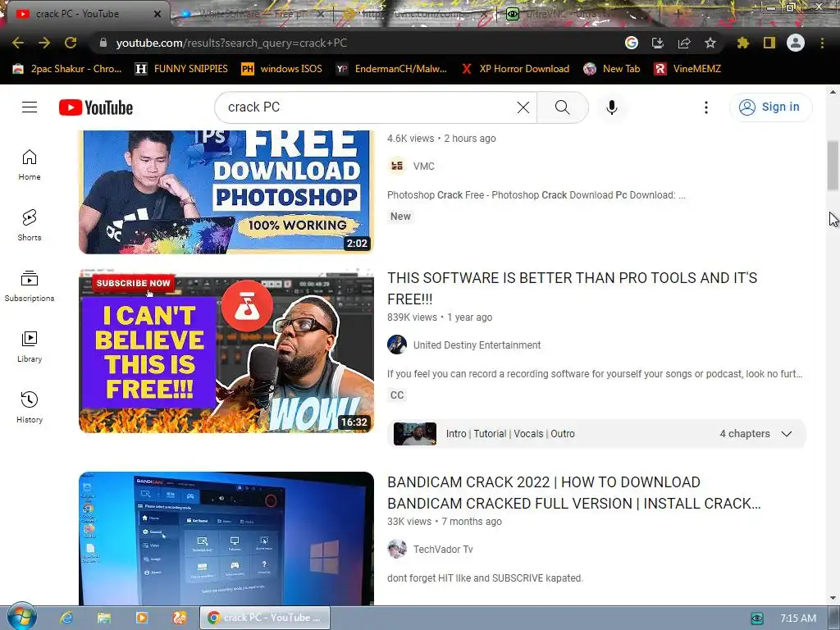Open the Windows Start button
This screenshot has width=840, height=630.
(x=21, y=617)
